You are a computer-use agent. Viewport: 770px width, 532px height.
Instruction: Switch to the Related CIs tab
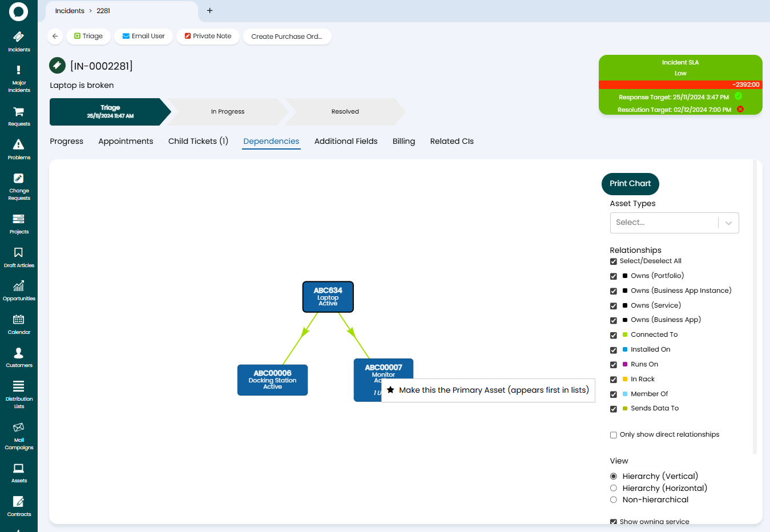point(451,141)
